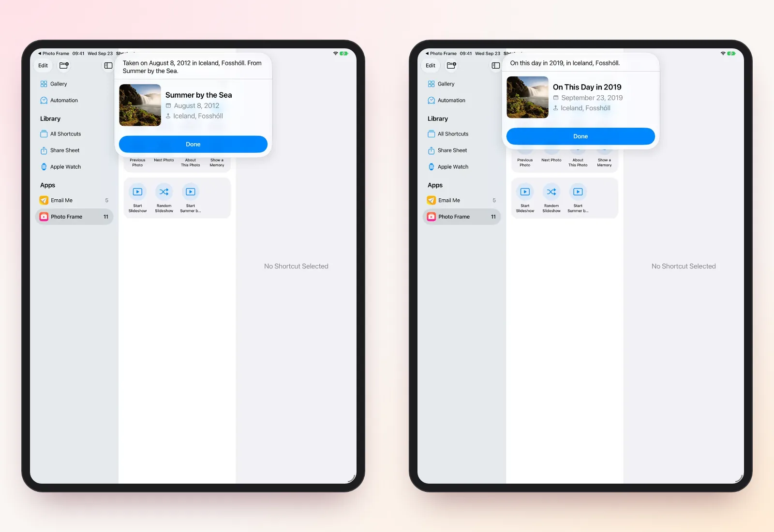The width and height of the screenshot is (774, 532).
Task: Select Photo Frame app on the right iPad
Action: (461, 217)
